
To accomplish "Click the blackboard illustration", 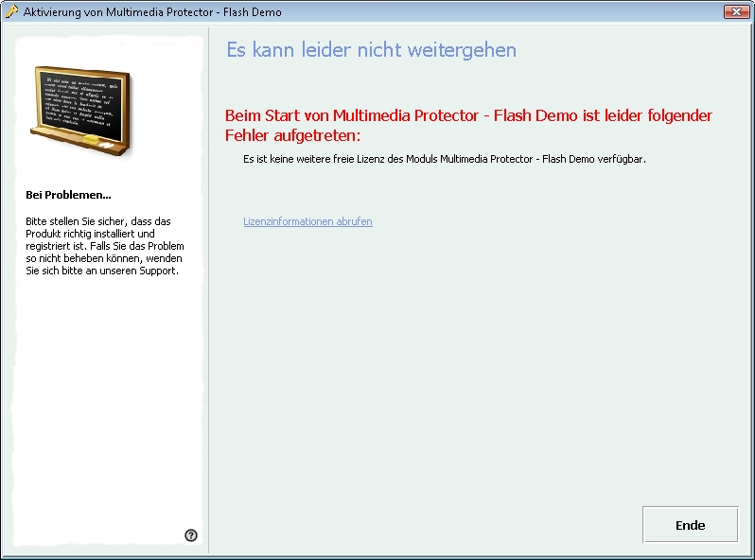I will click(81, 109).
